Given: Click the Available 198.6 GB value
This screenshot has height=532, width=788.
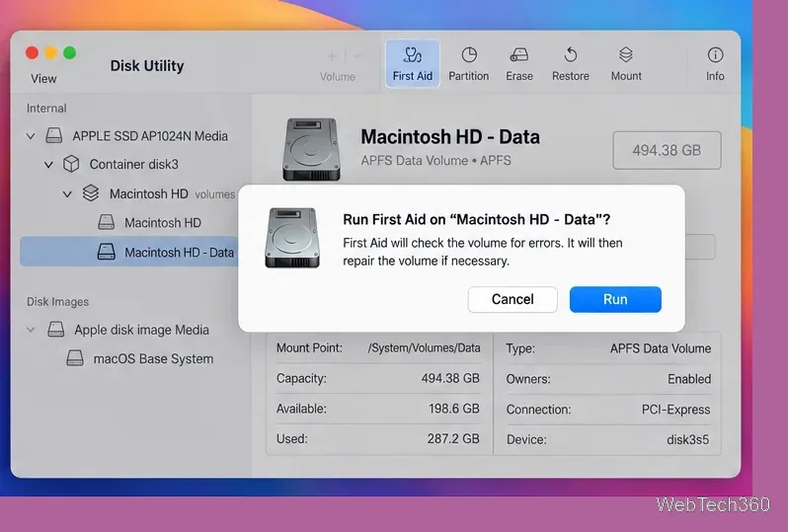Looking at the screenshot, I should pos(454,409).
